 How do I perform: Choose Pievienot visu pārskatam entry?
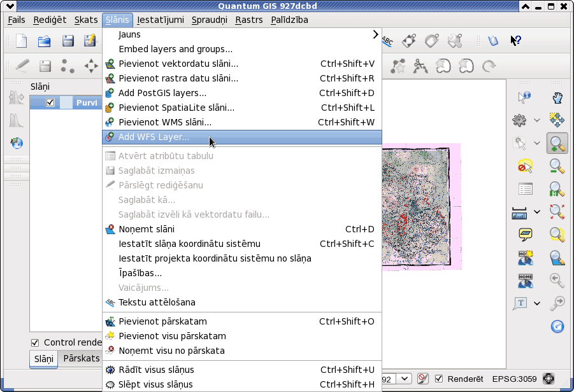click(242, 336)
